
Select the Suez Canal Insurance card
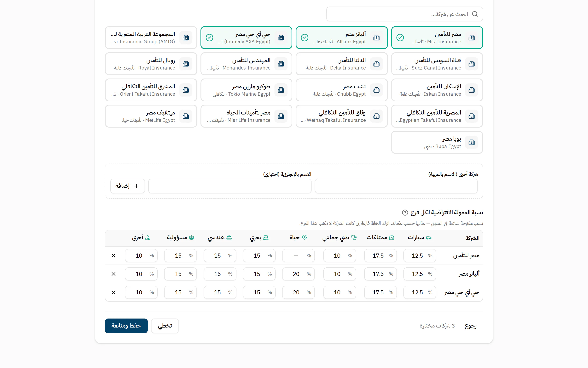tap(437, 64)
